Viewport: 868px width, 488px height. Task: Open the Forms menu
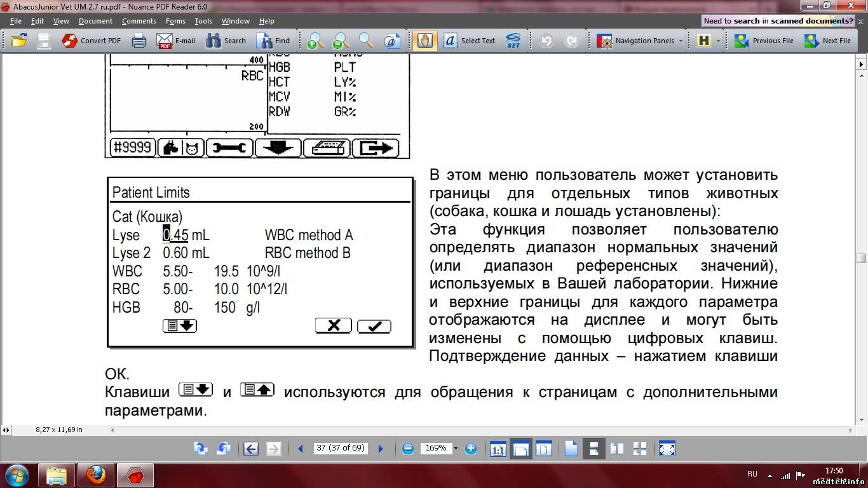coord(175,21)
